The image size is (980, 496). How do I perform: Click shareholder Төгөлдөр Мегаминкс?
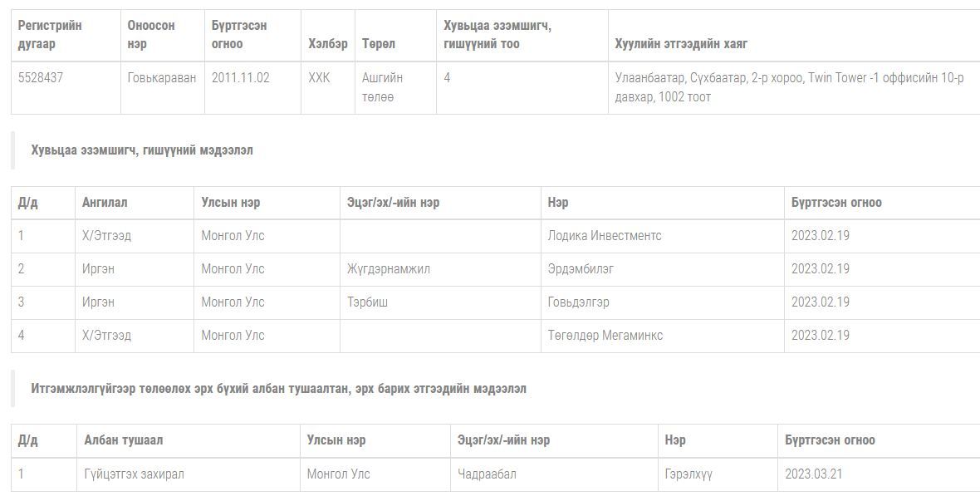[x=605, y=336]
